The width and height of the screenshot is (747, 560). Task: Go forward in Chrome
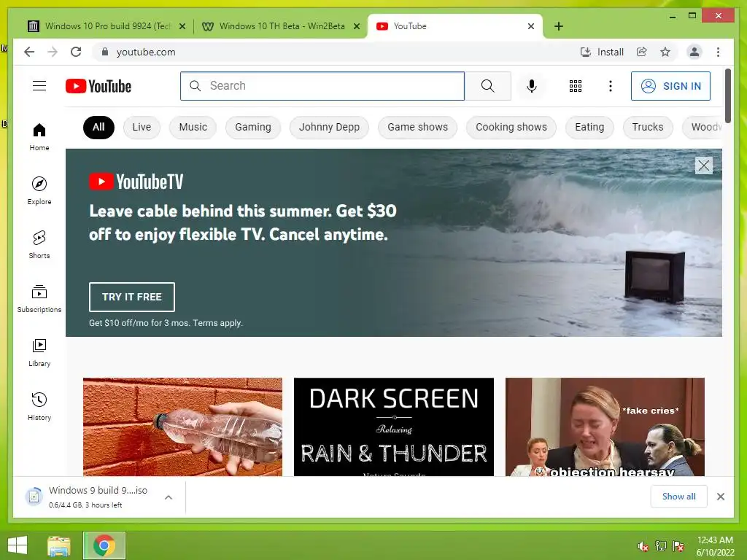click(x=53, y=52)
